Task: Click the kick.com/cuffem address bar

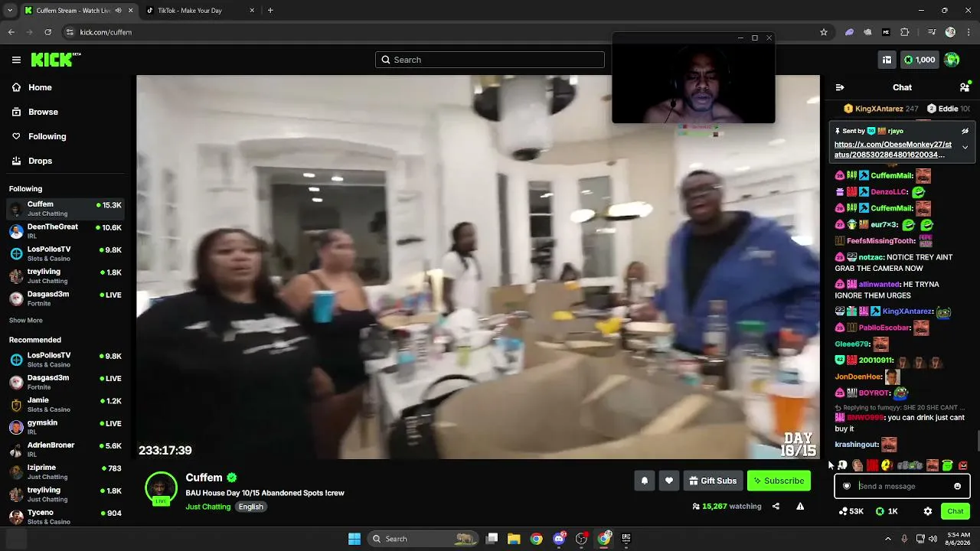Action: [447, 32]
